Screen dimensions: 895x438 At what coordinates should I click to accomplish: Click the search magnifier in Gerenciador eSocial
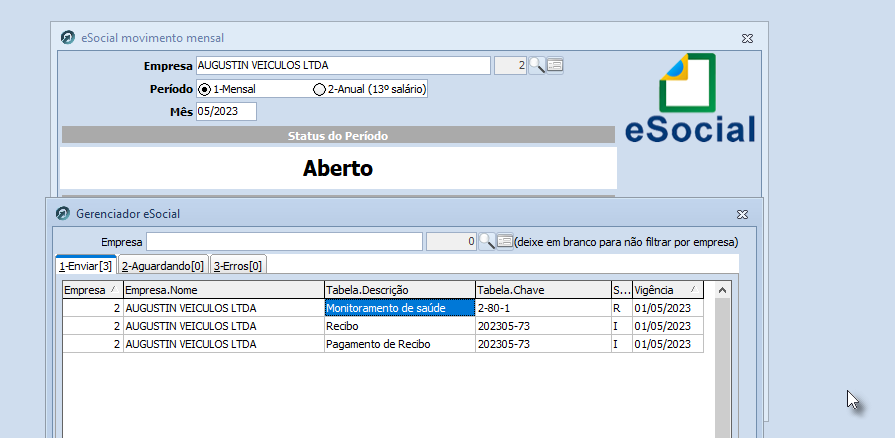pyautogui.click(x=487, y=242)
